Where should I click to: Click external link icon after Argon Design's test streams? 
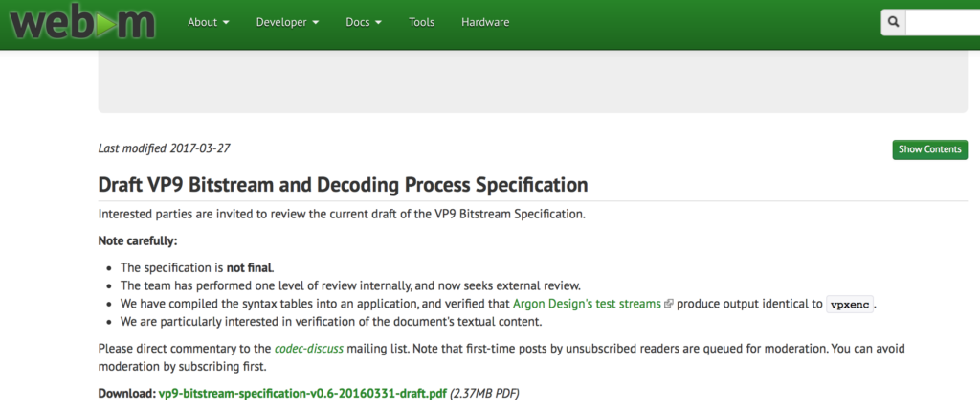click(669, 304)
